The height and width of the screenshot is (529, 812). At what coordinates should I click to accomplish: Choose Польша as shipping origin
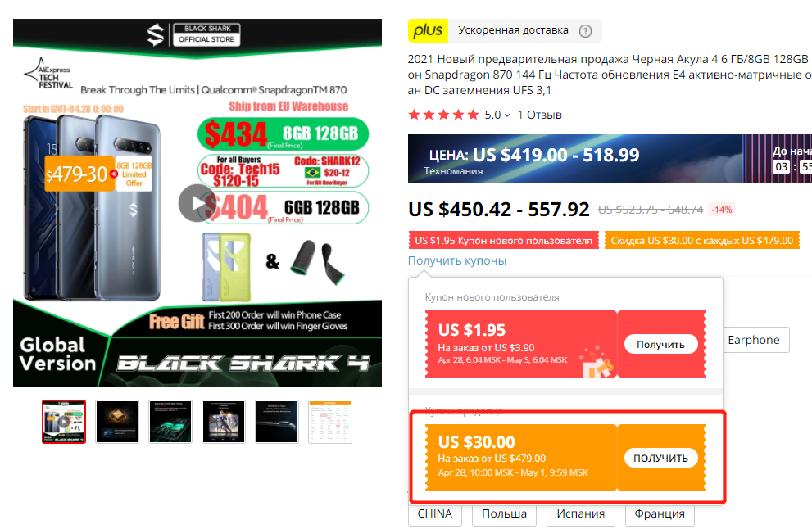[505, 514]
